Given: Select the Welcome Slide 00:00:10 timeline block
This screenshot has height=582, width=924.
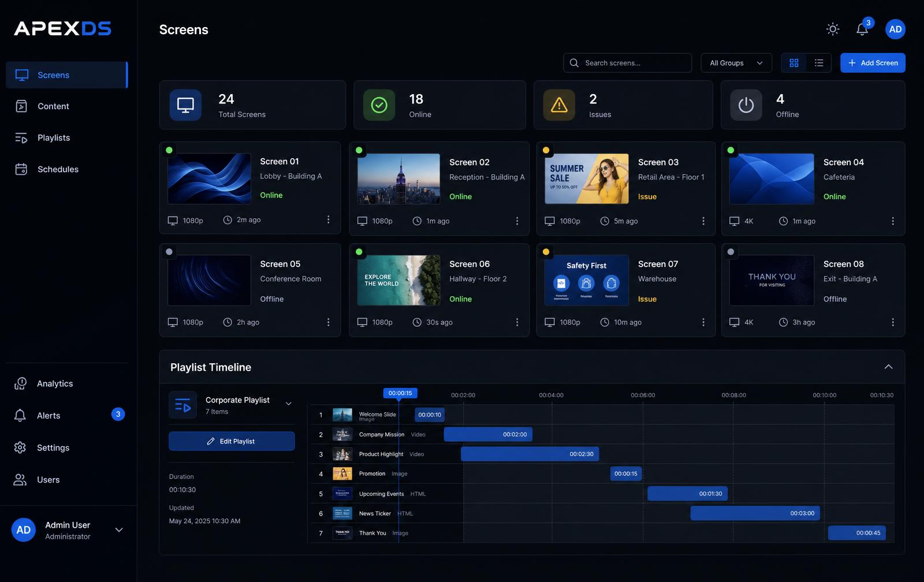Looking at the screenshot, I should pos(430,415).
